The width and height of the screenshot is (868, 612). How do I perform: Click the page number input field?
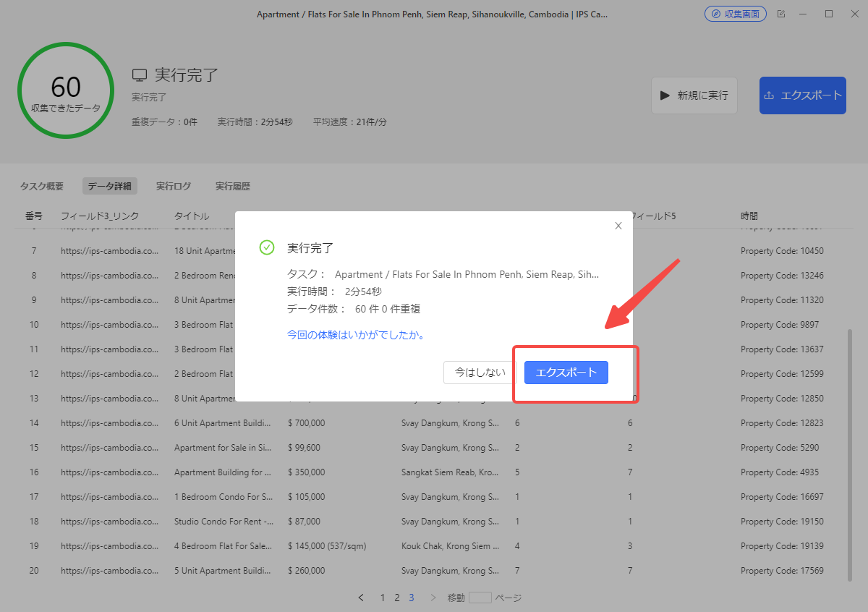(x=480, y=598)
